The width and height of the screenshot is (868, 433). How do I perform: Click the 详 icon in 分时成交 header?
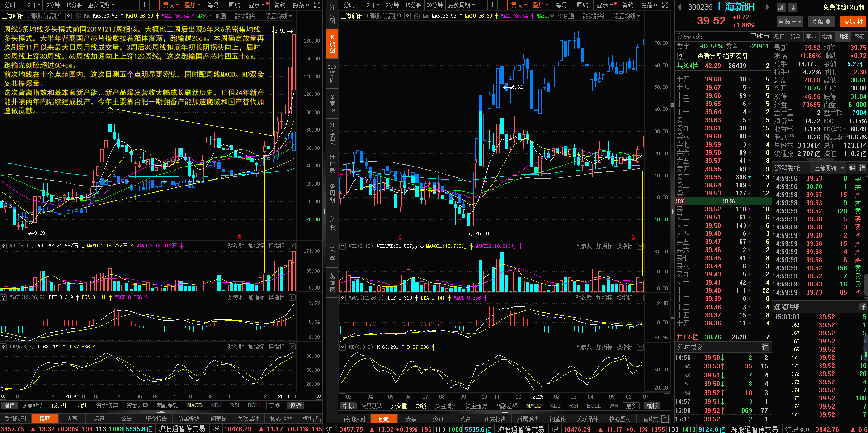pyautogui.click(x=765, y=347)
